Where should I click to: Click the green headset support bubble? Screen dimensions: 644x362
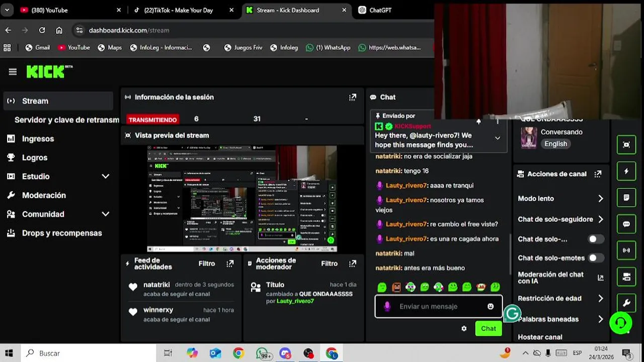click(x=621, y=322)
